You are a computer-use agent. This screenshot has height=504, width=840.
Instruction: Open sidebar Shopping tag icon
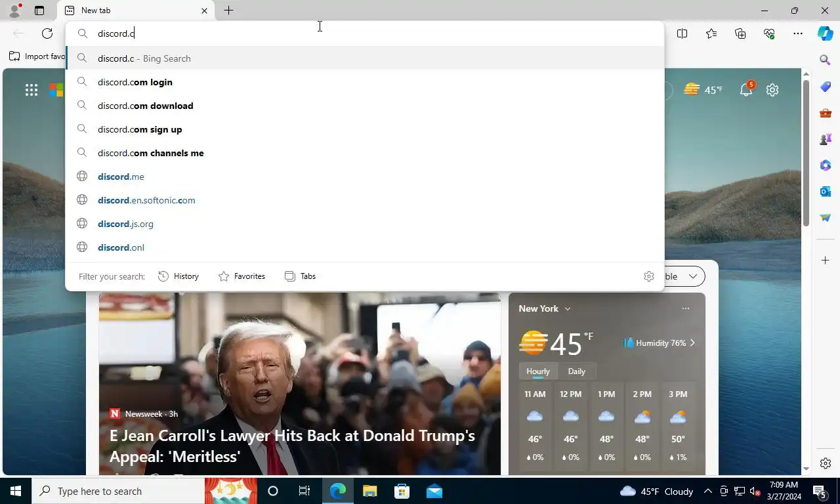pyautogui.click(x=826, y=87)
